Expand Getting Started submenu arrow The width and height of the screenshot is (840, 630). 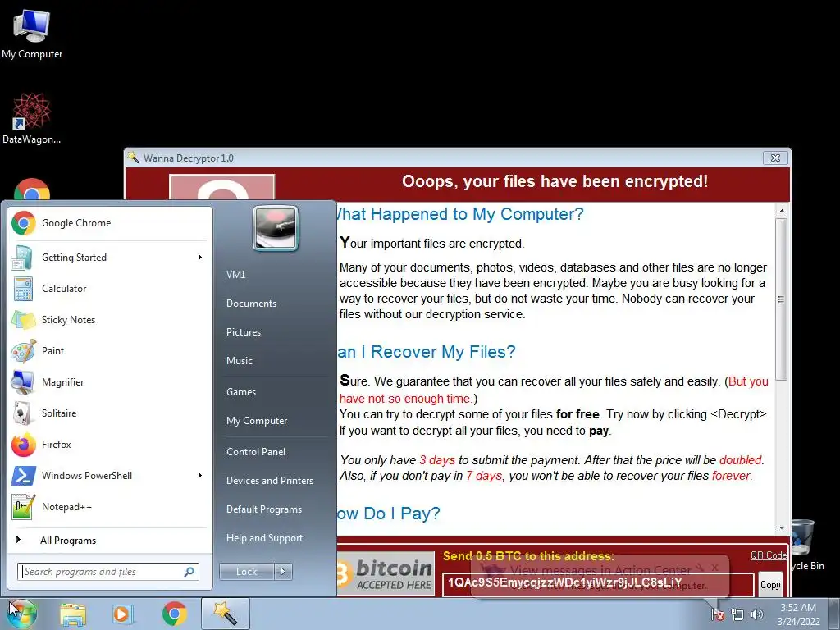coord(200,258)
